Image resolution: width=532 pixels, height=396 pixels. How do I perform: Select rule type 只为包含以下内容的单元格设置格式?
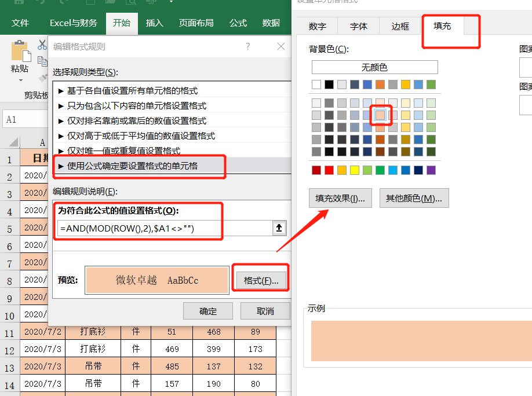coord(172,106)
